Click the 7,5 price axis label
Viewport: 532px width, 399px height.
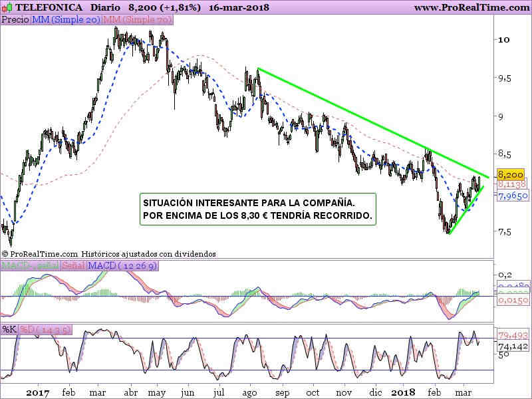(504, 232)
